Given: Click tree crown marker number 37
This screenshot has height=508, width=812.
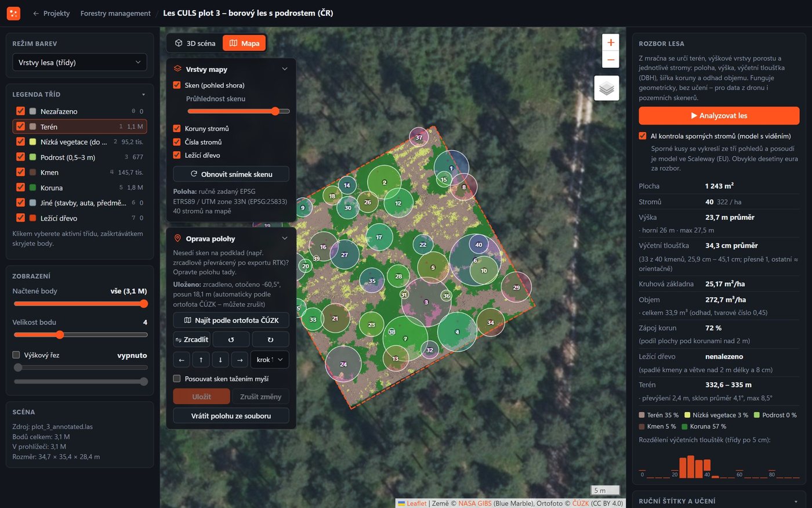Looking at the screenshot, I should (x=419, y=138).
